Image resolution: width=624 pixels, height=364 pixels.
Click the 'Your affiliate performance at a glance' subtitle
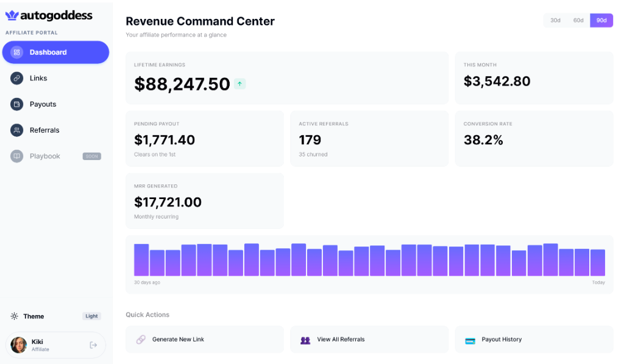click(x=176, y=35)
